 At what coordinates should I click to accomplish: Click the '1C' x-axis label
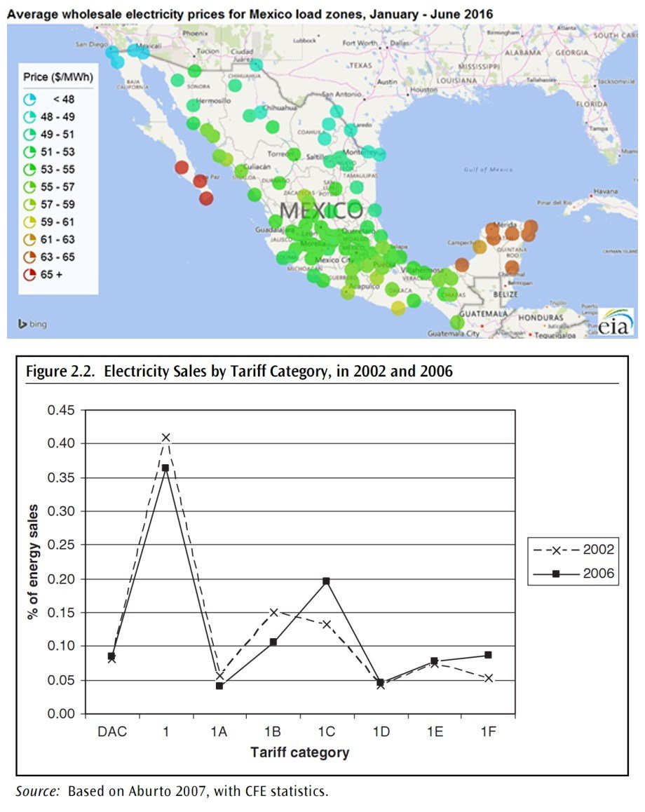(327, 731)
